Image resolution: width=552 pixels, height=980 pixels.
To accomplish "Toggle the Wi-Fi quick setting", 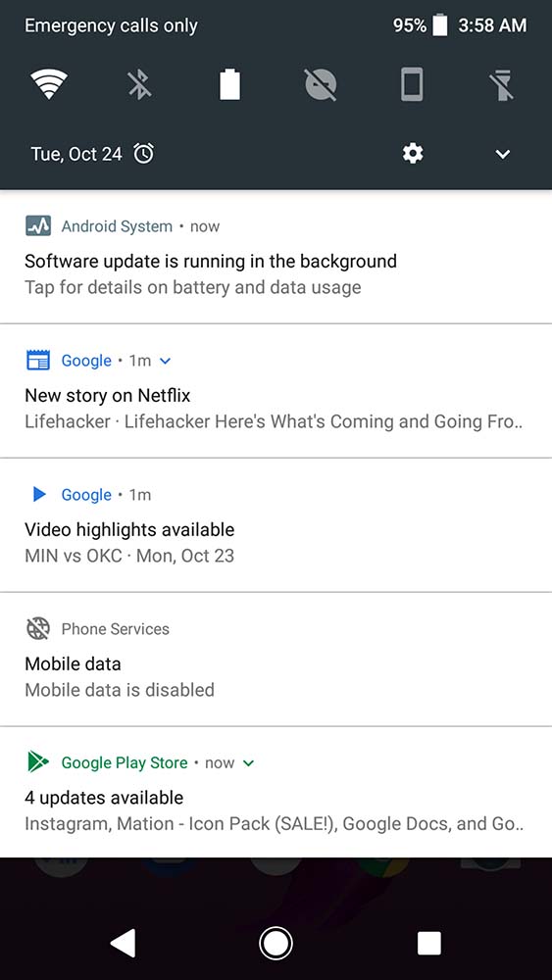I will click(49, 84).
